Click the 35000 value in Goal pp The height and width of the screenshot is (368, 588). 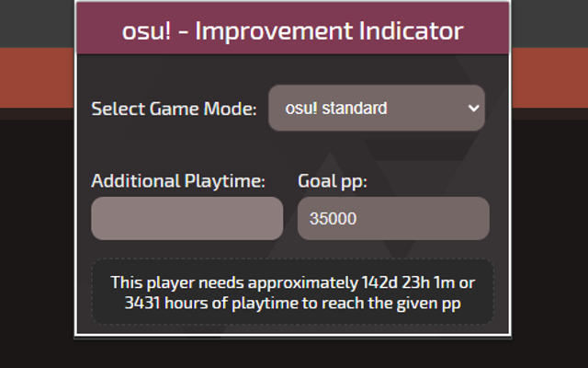[x=333, y=219]
